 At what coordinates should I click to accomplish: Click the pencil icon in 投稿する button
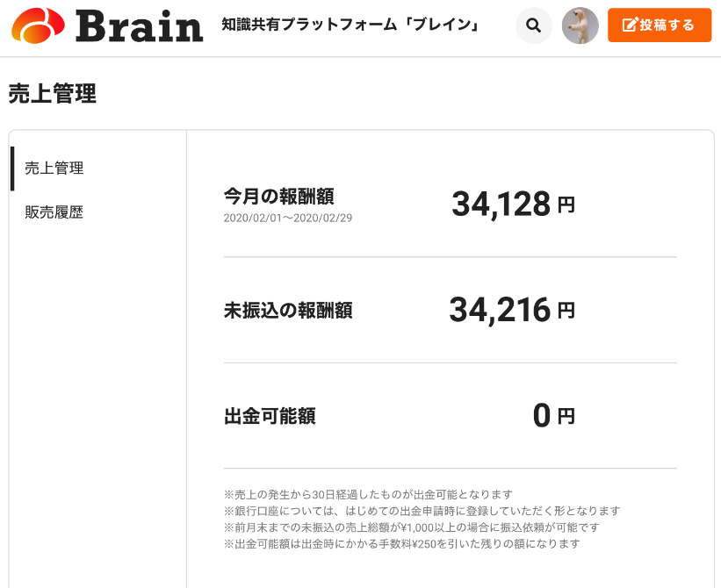[x=630, y=25]
